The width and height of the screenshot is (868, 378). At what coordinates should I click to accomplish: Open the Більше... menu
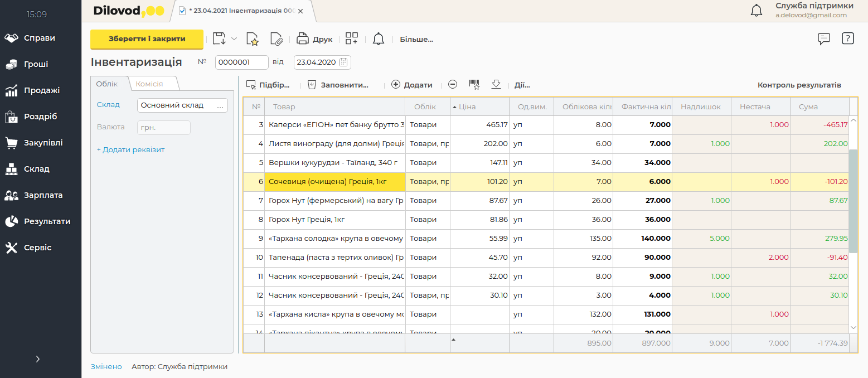pyautogui.click(x=416, y=40)
